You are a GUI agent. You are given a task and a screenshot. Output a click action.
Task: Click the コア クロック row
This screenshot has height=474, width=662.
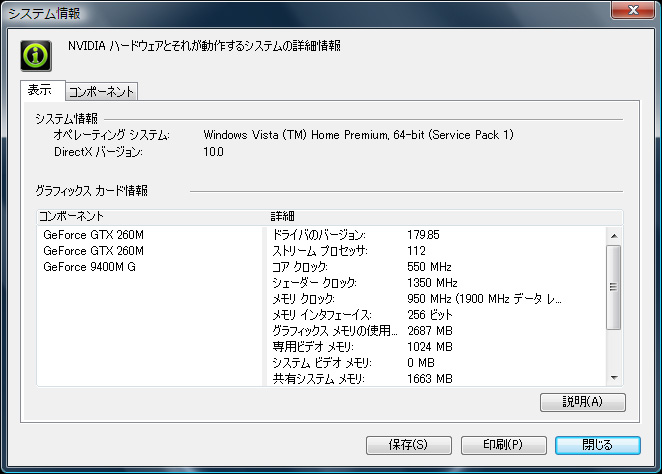437,267
